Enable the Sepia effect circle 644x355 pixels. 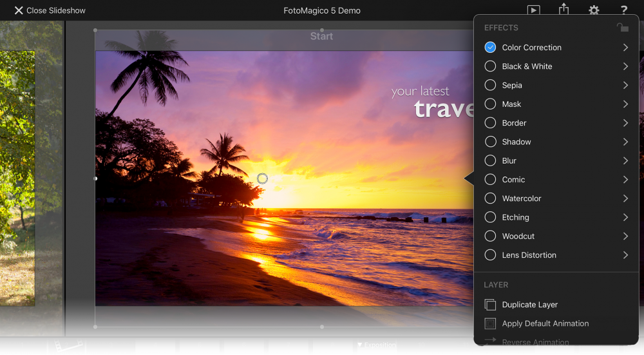coord(490,85)
